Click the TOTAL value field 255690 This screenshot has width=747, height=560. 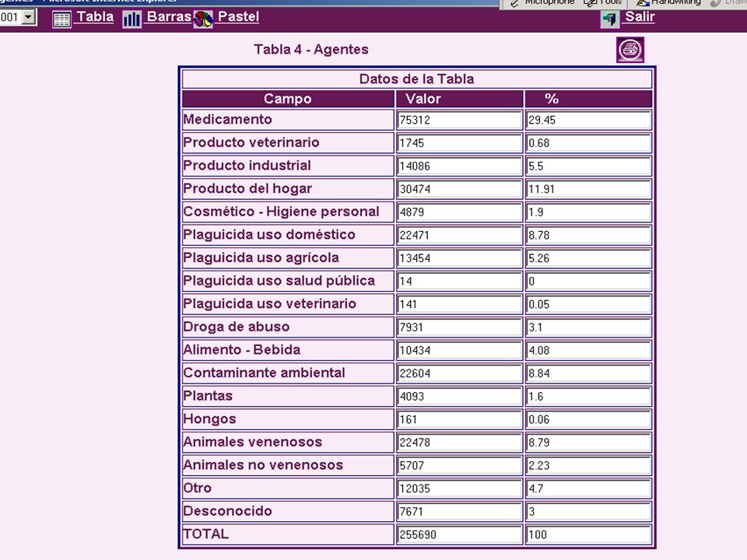tap(459, 535)
